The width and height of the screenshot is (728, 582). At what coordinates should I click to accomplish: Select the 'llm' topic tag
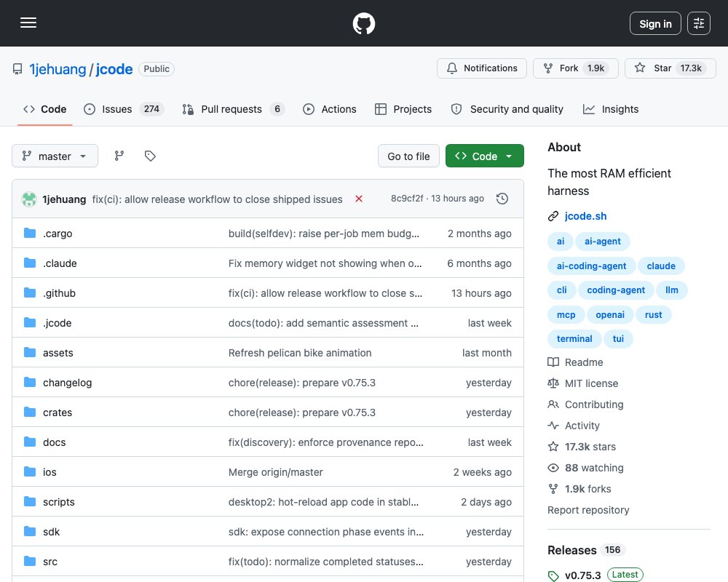(671, 290)
